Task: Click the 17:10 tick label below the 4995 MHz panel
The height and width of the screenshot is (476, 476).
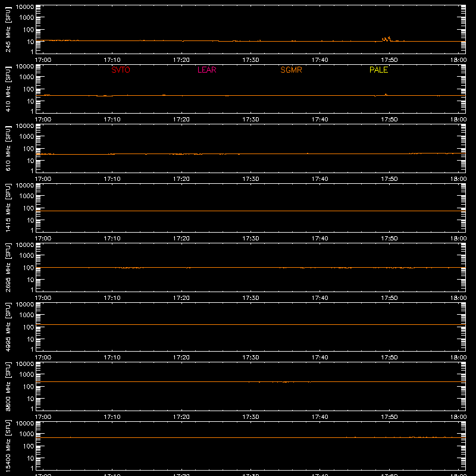Action: pyautogui.click(x=112, y=358)
